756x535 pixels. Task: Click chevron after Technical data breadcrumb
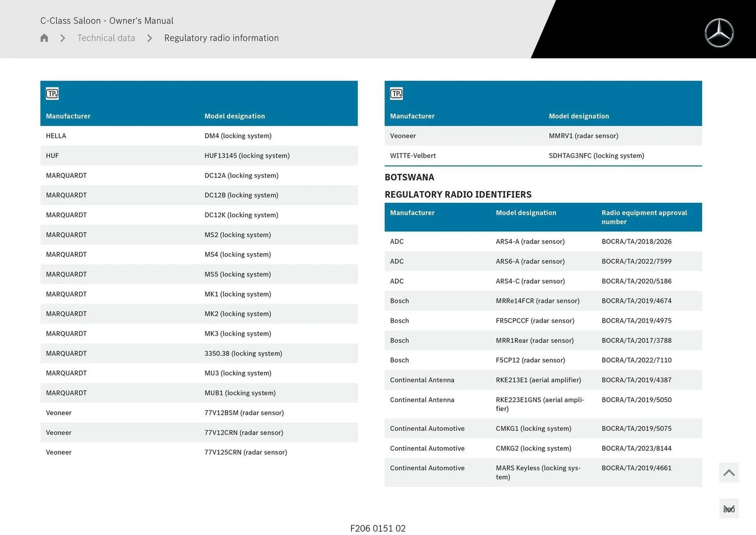point(150,38)
